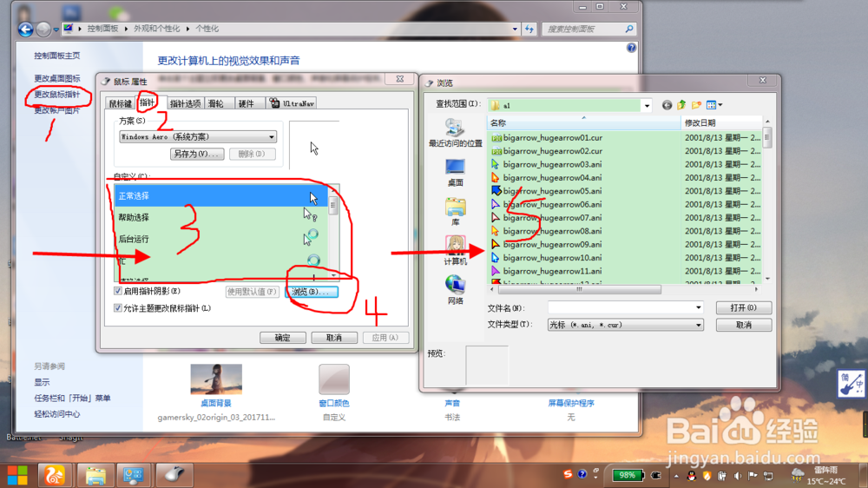868x488 pixels.
Task: Open 网络 location in Browse sidebar
Action: tap(455, 290)
